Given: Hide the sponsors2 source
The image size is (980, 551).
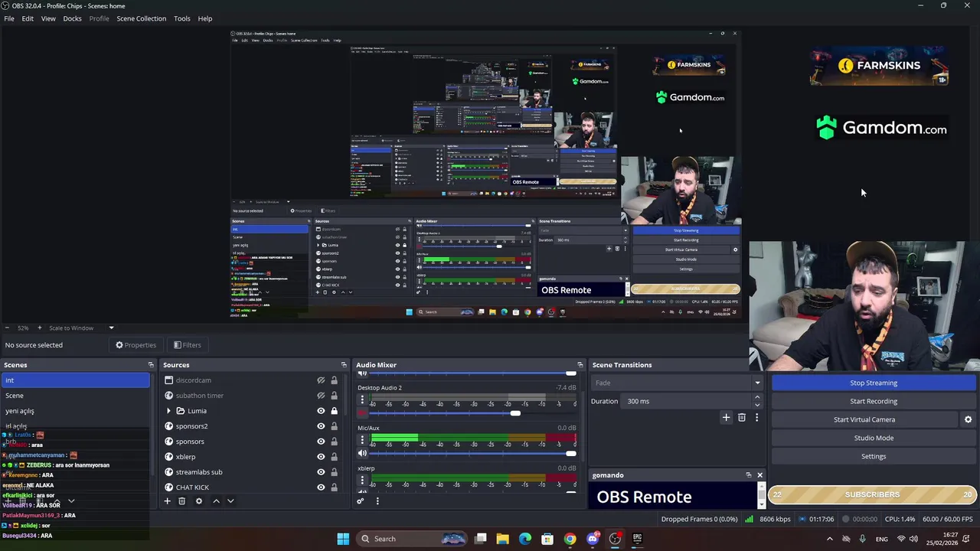Looking at the screenshot, I should 321,426.
